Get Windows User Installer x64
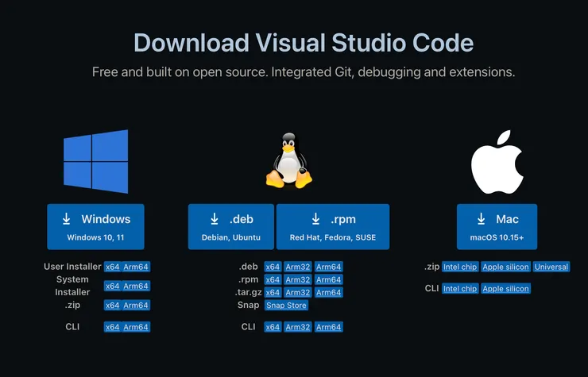Screen dimensions: 588x377 pyautogui.click(x=113, y=267)
